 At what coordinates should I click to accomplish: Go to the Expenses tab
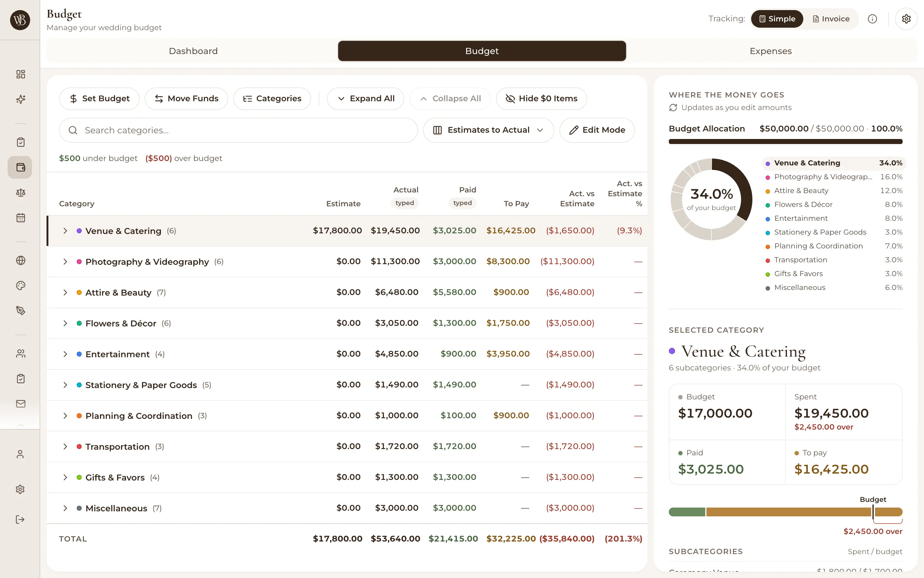[x=771, y=51]
